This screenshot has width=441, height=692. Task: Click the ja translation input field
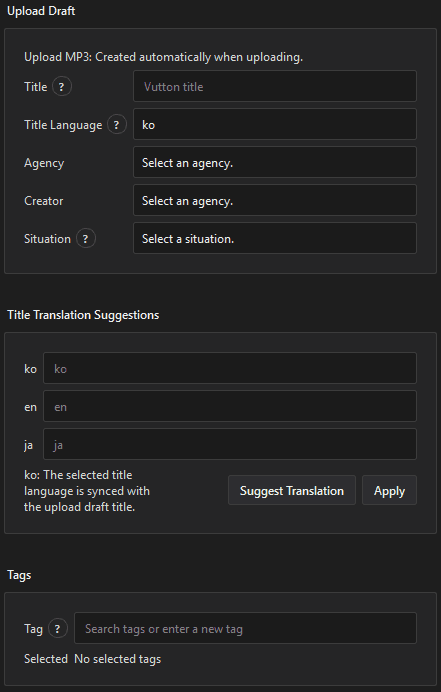pos(230,444)
